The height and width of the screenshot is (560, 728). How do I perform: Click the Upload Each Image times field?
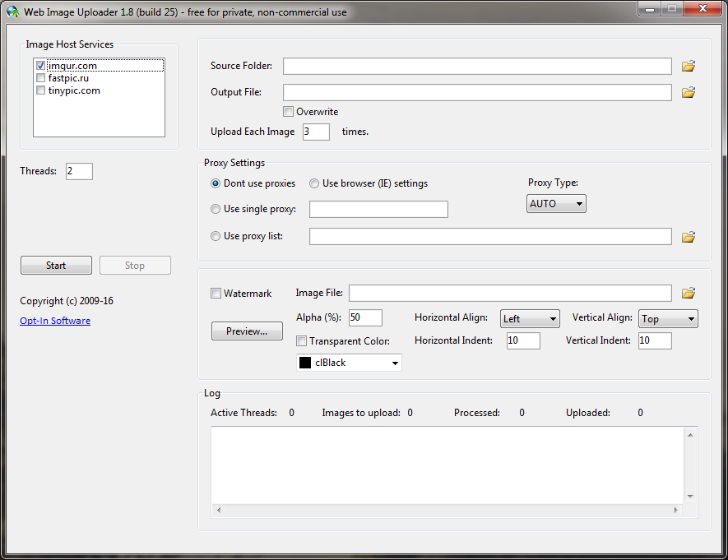tap(316, 132)
